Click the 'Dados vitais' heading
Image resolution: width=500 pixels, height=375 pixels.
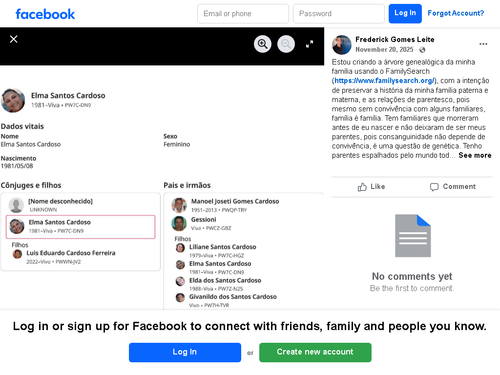(x=22, y=126)
